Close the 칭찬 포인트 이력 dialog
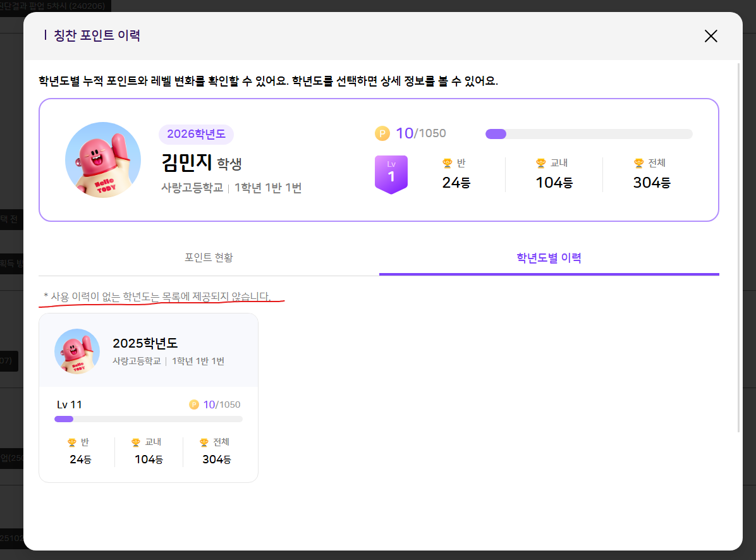 click(710, 36)
